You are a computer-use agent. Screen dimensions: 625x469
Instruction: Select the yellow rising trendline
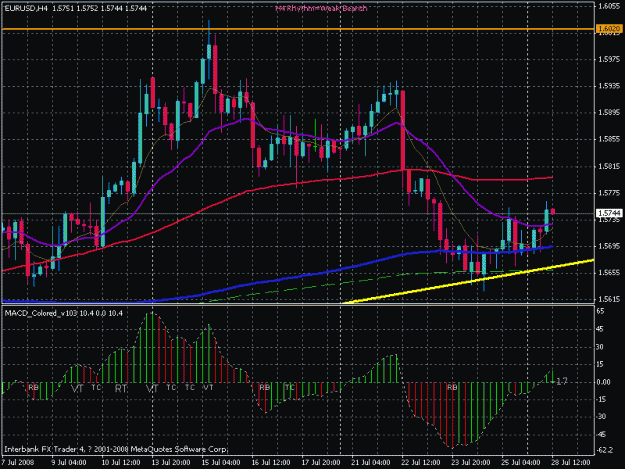[x=468, y=282]
